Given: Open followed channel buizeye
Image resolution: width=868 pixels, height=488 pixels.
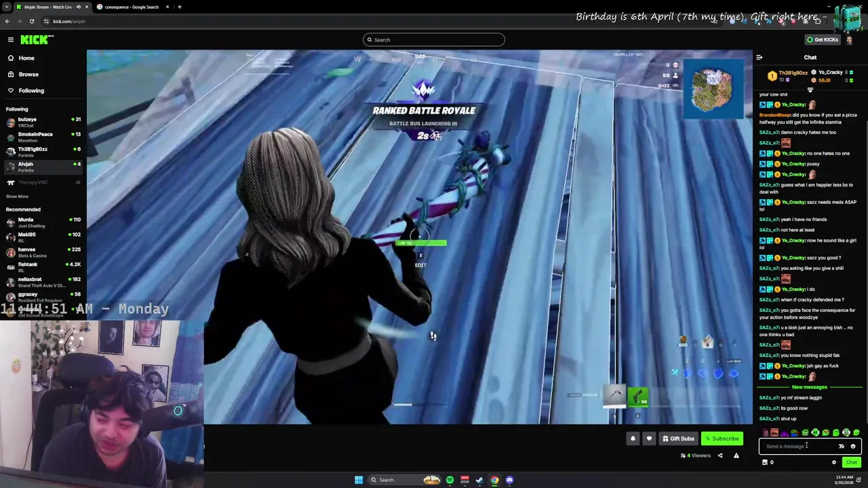Looking at the screenshot, I should 42,123.
